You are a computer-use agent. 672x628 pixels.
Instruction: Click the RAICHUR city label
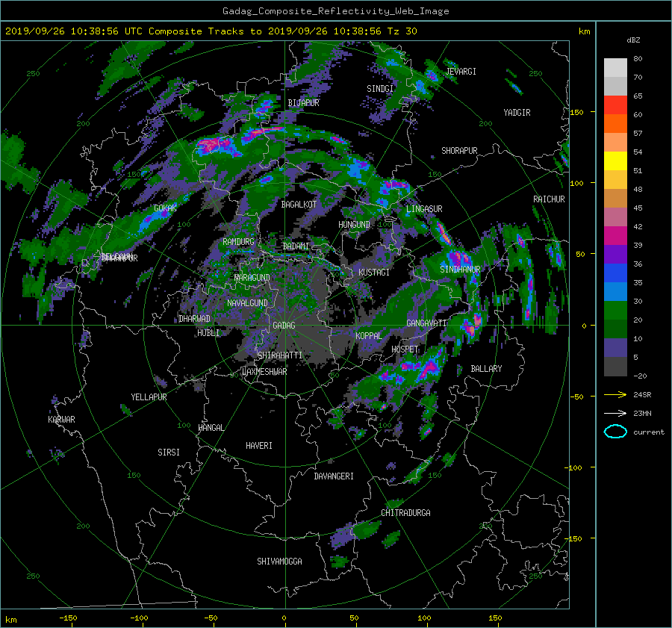pos(549,199)
